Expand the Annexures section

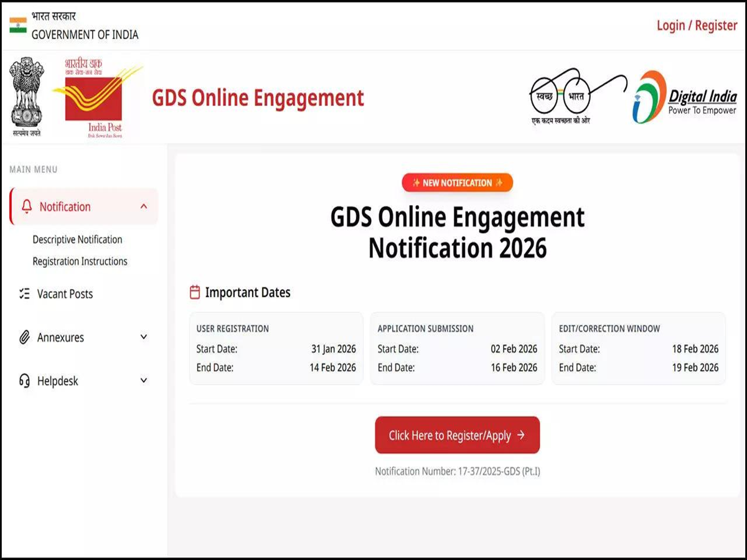point(144,337)
